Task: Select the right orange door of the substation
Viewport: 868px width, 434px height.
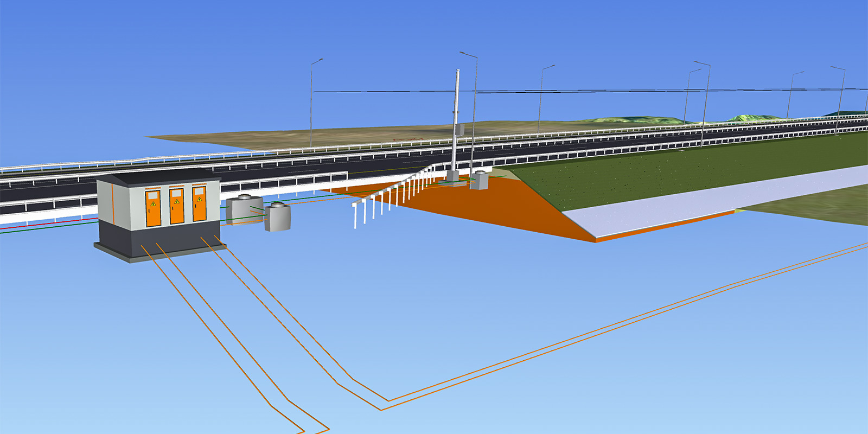Action: (x=200, y=203)
